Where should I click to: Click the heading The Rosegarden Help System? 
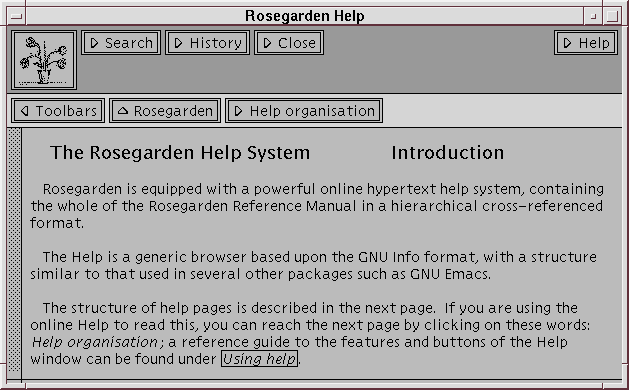[x=180, y=153]
